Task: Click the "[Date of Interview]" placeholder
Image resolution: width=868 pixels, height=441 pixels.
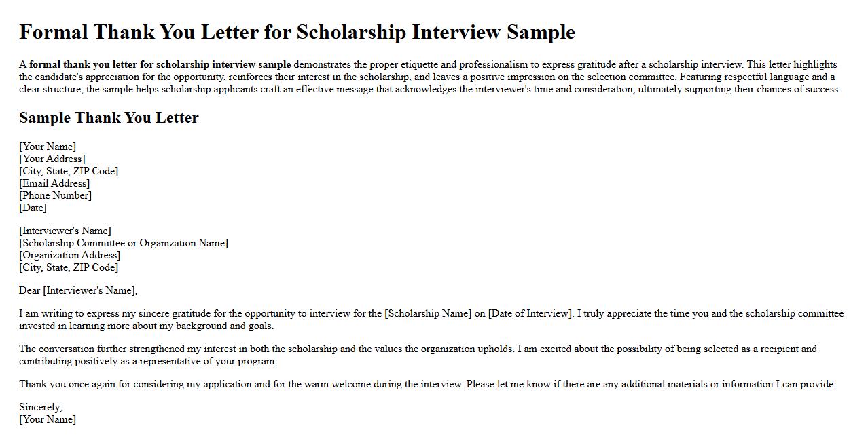Action: pyautogui.click(x=530, y=313)
